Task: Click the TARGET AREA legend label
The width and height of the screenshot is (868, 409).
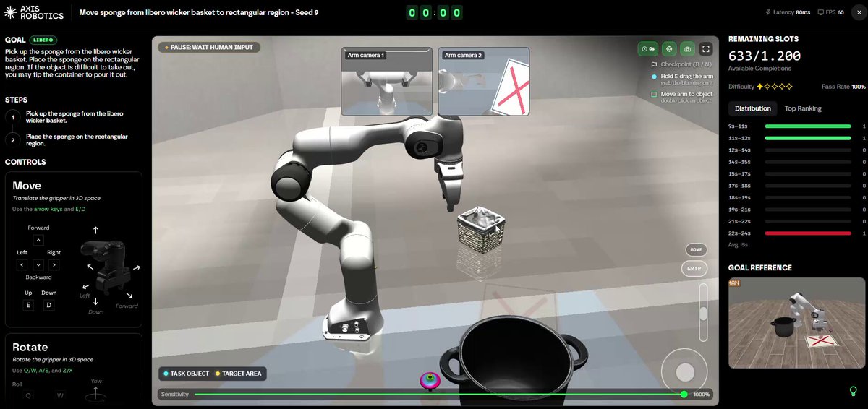Action: pyautogui.click(x=238, y=374)
